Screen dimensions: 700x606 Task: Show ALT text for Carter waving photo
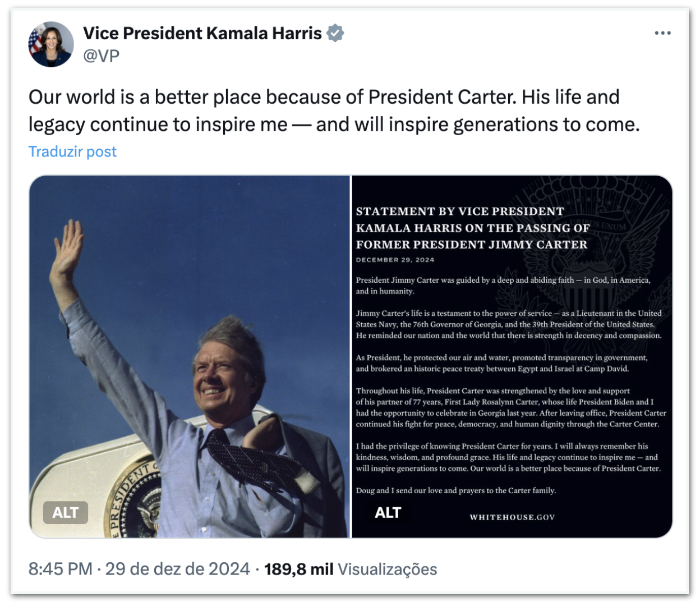[66, 512]
